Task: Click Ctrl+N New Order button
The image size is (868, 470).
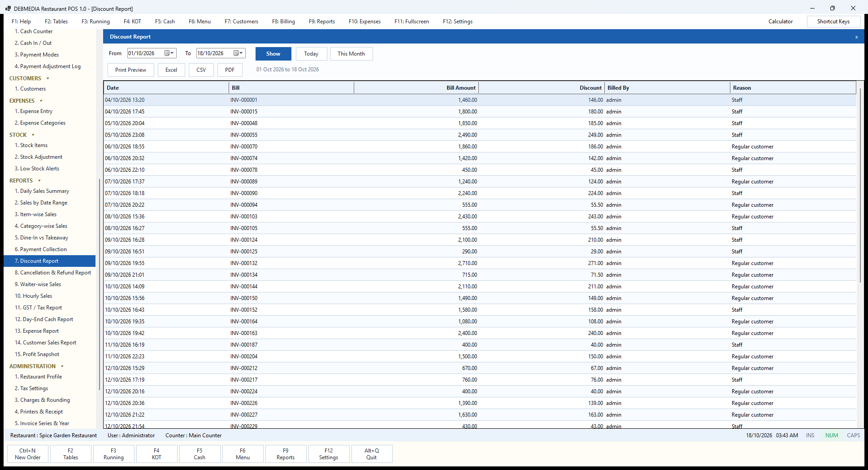Action: pos(28,454)
